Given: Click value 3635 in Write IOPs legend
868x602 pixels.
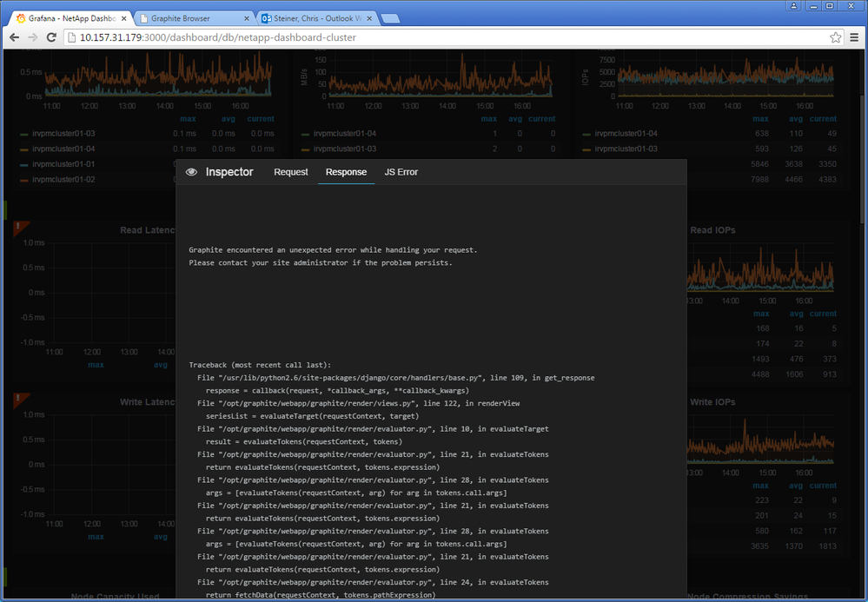Looking at the screenshot, I should [x=760, y=546].
